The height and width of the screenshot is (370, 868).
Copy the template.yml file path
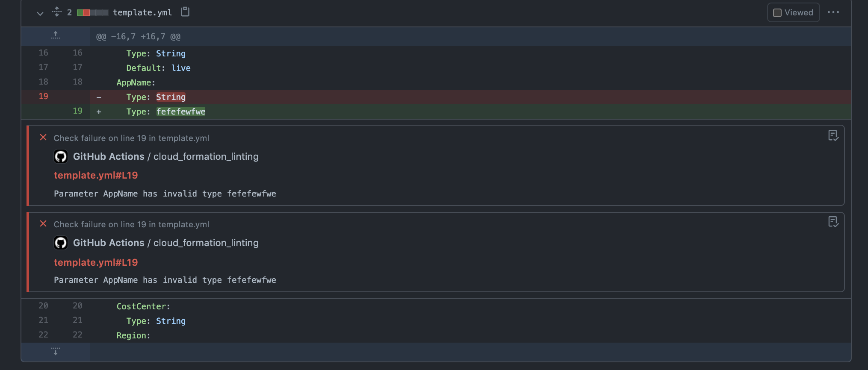click(185, 12)
